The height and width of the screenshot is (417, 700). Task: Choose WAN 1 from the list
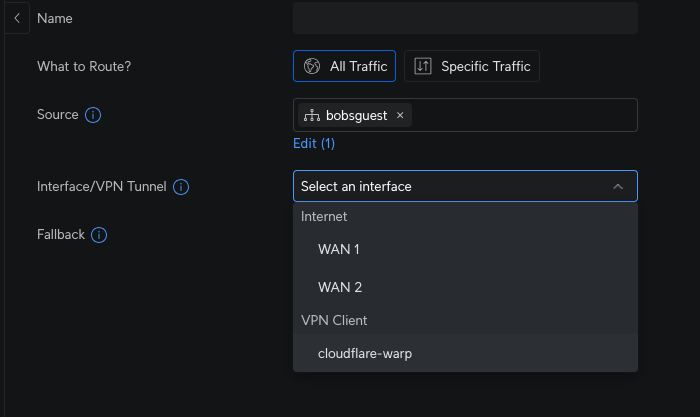pos(465,250)
